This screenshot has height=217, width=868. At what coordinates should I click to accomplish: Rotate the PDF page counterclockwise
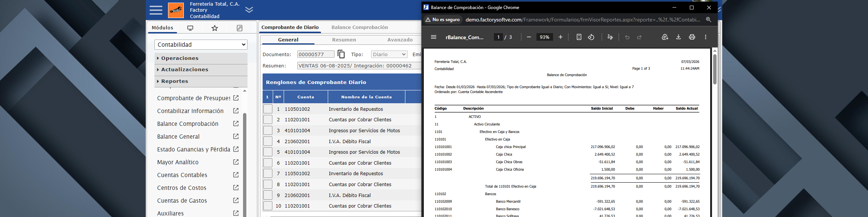pos(591,37)
